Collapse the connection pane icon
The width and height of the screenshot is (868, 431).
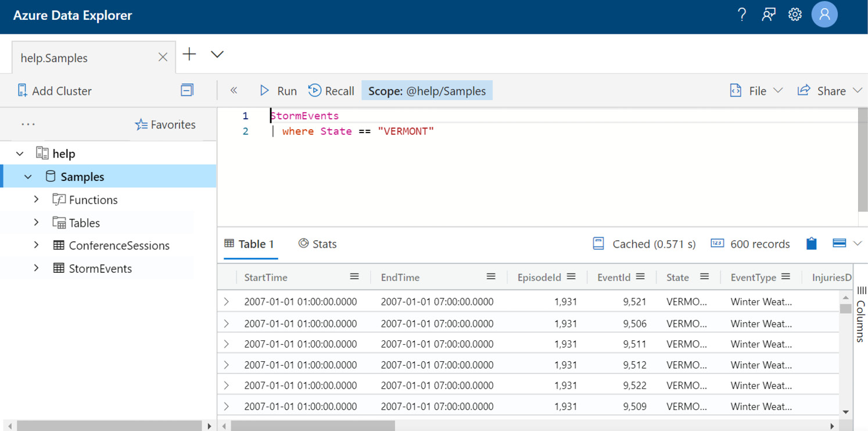pyautogui.click(x=187, y=90)
